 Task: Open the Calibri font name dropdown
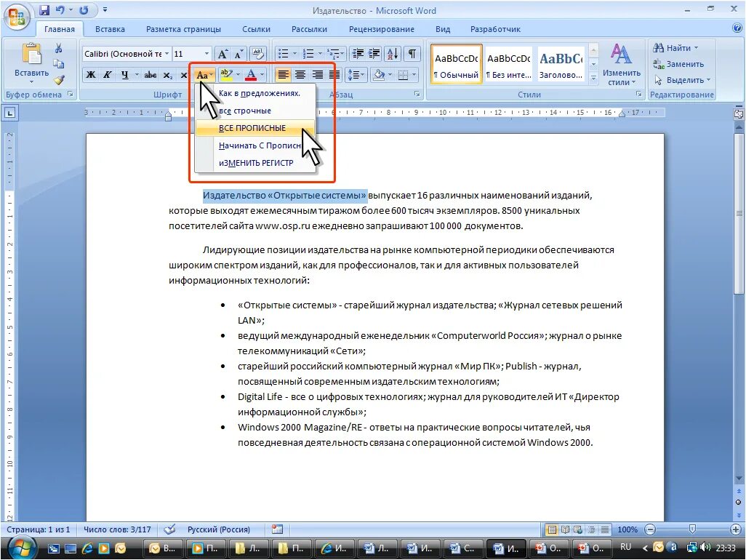(x=167, y=54)
